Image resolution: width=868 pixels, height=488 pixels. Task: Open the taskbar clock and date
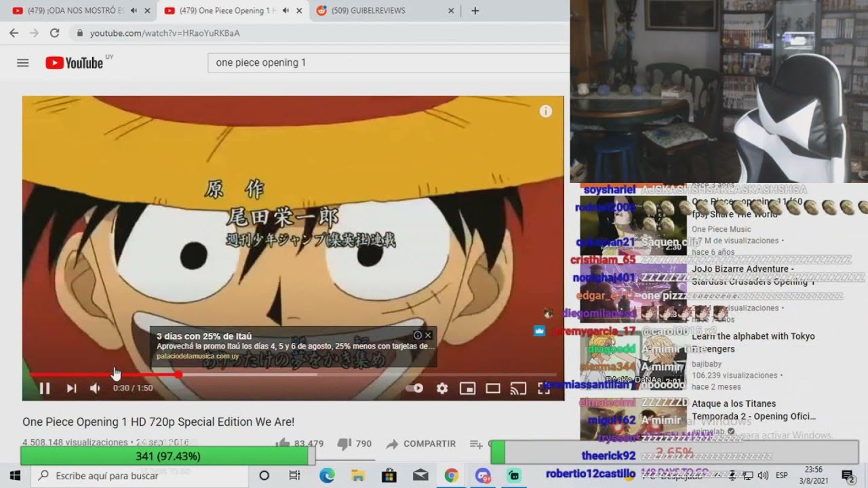pos(814,475)
